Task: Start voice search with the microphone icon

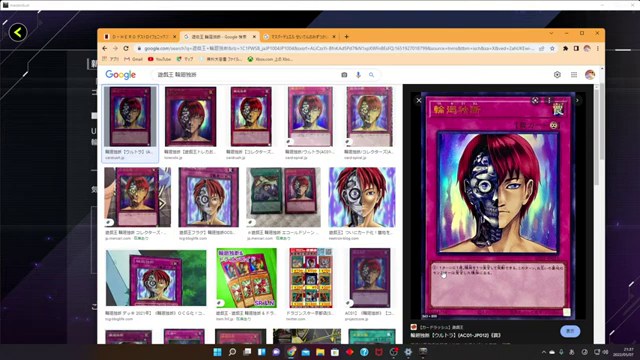Action: pos(358,75)
